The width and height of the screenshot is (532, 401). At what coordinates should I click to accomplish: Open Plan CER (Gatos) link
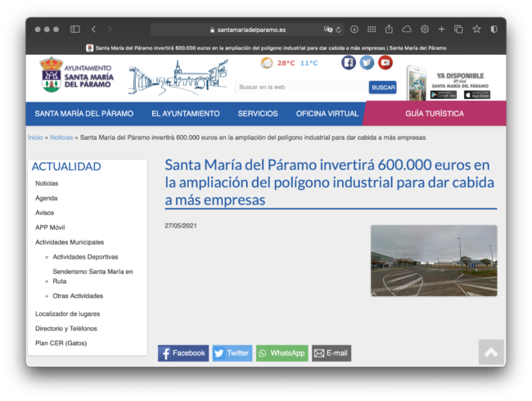click(x=61, y=343)
